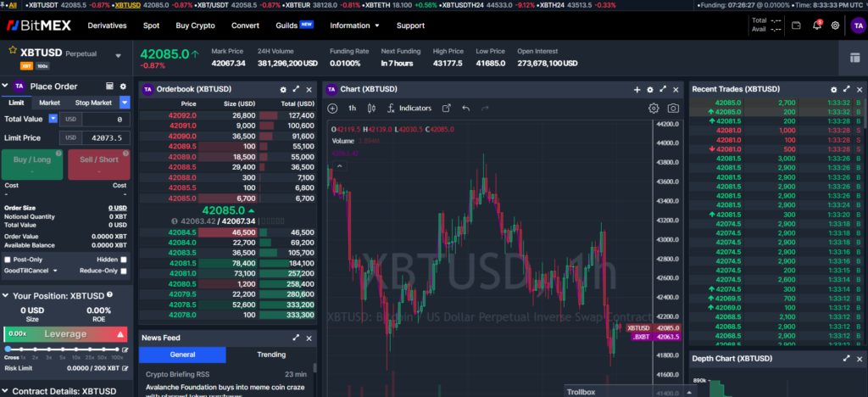Show help for Your Position
Image resolution: width=868 pixels, height=397 pixels.
[109, 295]
